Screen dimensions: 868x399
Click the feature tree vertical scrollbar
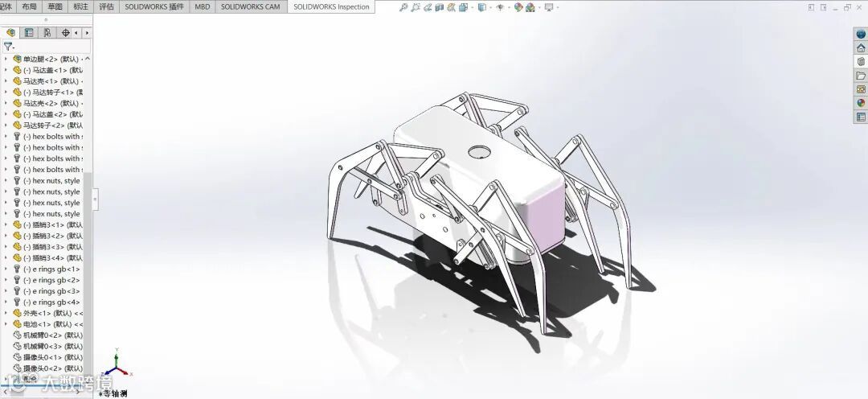click(88, 272)
